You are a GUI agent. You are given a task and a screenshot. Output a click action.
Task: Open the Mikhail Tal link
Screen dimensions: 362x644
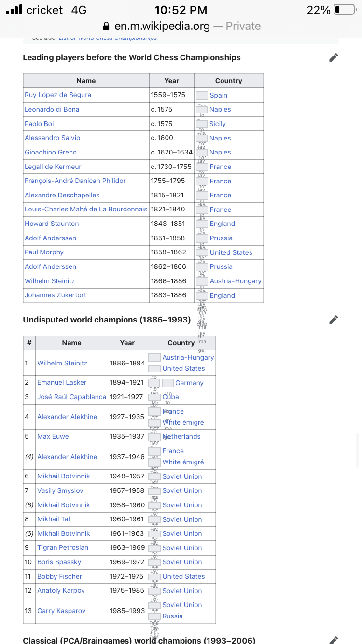pyautogui.click(x=54, y=519)
